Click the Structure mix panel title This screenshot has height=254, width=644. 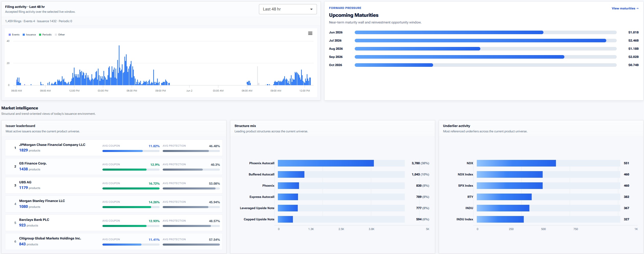[x=245, y=126]
